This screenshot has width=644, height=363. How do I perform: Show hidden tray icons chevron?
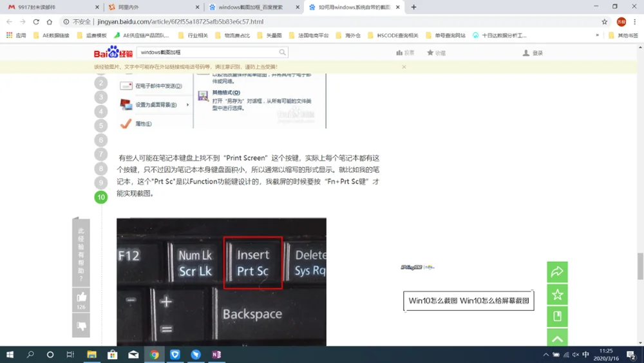546,355
